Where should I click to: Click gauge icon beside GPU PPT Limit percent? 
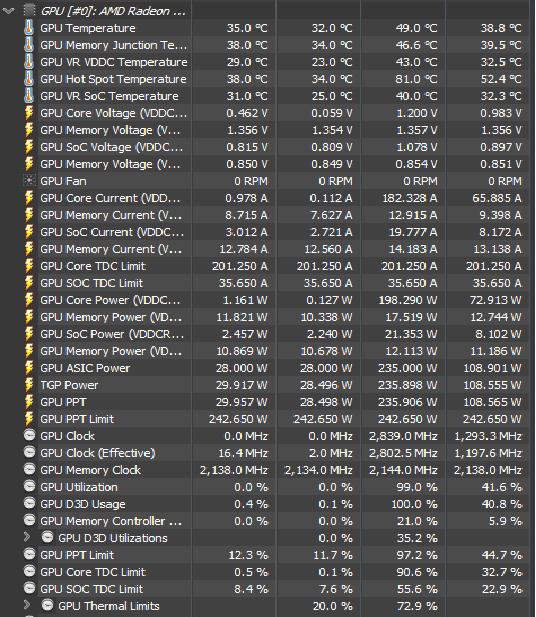[x=30, y=554]
